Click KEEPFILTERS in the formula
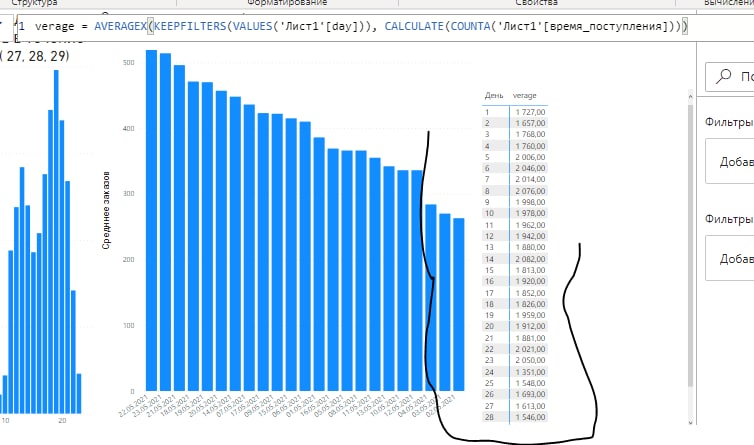 (190, 26)
